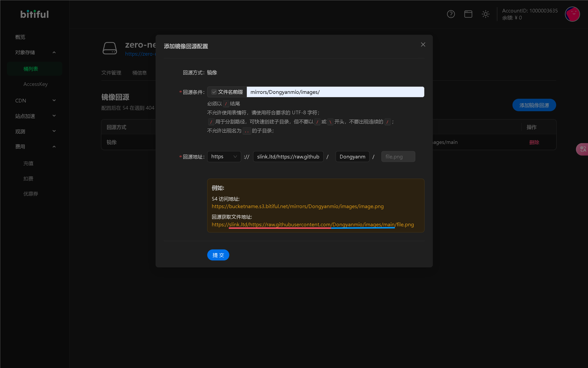This screenshot has width=588, height=368.
Task: Click the 添加镜像回源配置 dialog title
Action: (186, 46)
